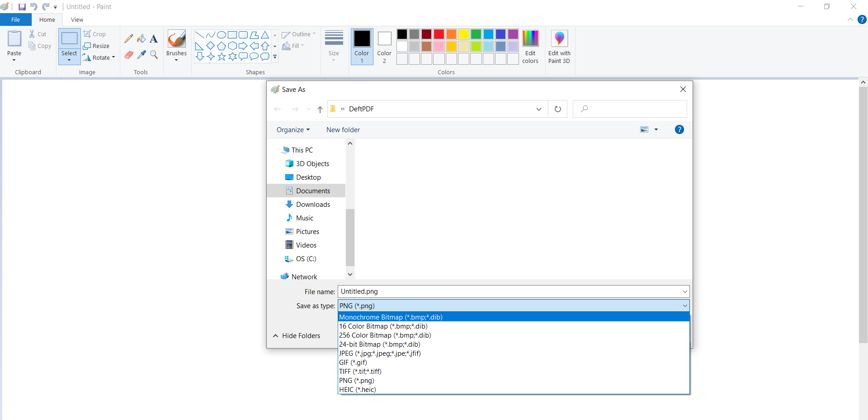This screenshot has height=420, width=868.
Task: Choose HEIC file type option
Action: (x=514, y=390)
